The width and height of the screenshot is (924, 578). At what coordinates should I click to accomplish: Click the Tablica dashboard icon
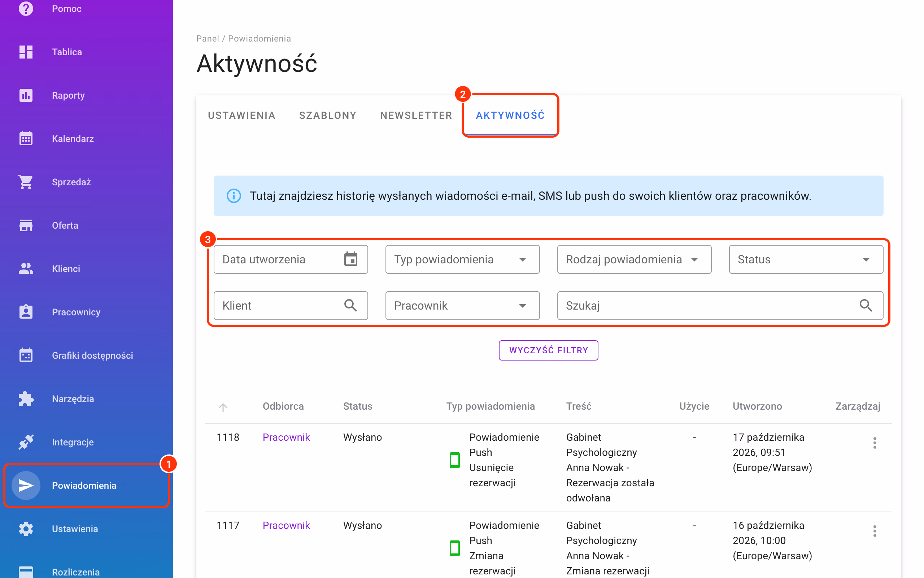26,52
